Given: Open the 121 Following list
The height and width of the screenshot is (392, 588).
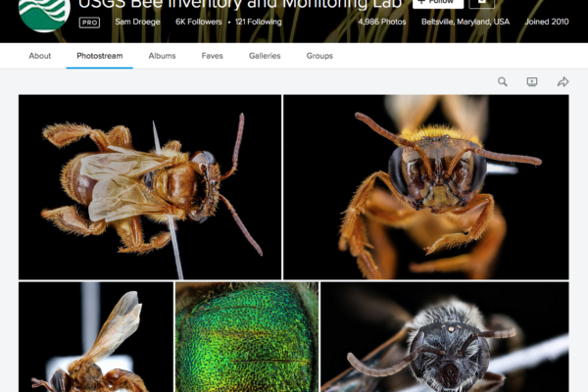Looking at the screenshot, I should pyautogui.click(x=258, y=22).
